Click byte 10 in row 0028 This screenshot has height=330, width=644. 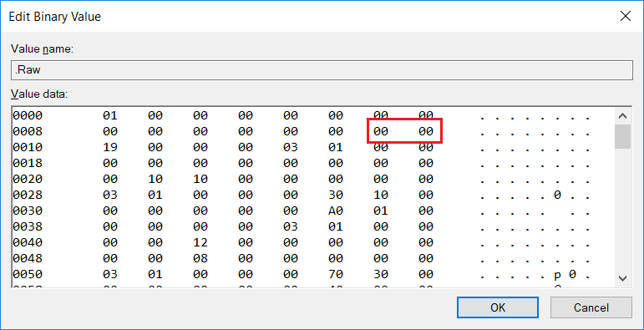[381, 195]
